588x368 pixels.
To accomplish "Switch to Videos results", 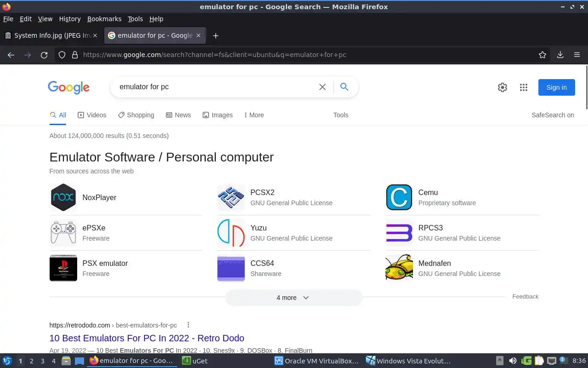I will click(x=92, y=115).
